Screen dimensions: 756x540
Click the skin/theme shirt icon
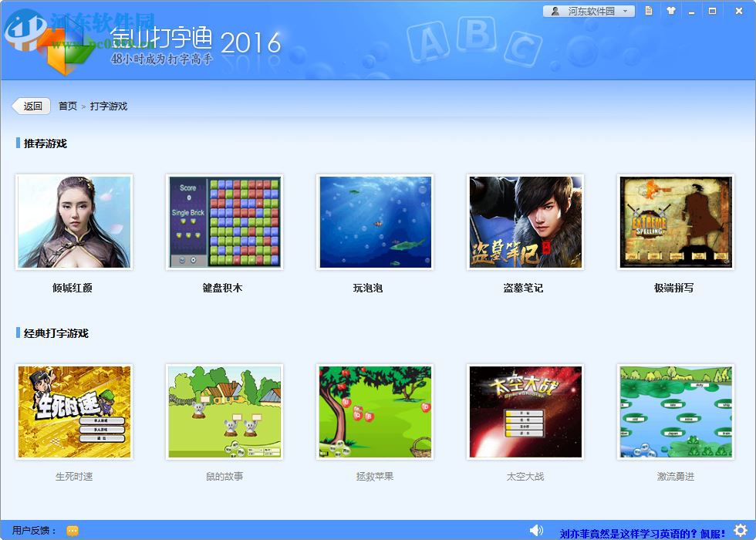click(x=670, y=11)
